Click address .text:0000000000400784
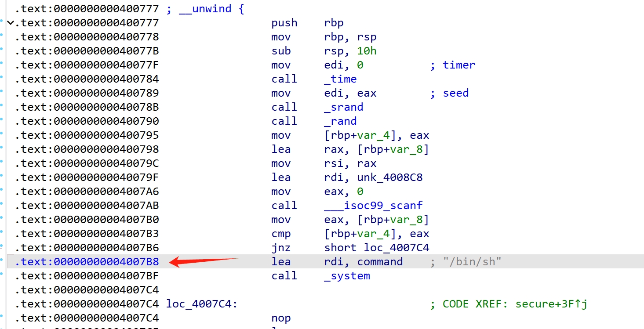The image size is (644, 329). [x=87, y=79]
